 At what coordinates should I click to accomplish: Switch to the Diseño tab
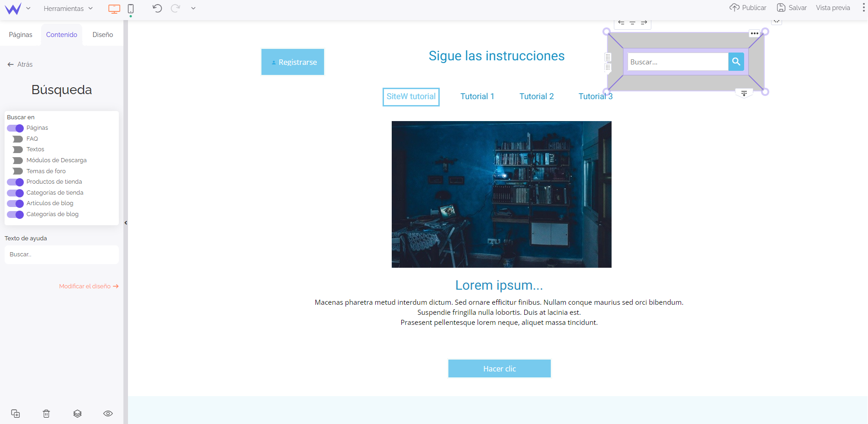coord(103,35)
